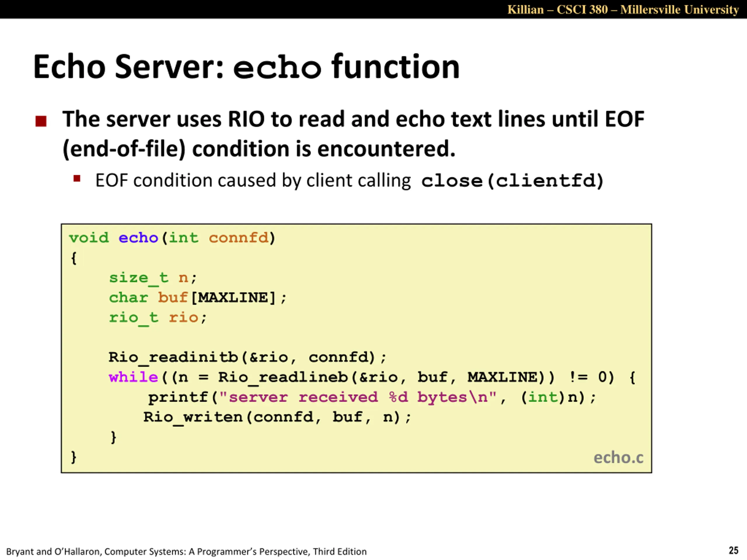Screen dimensions: 747x560
Task: Click the sub-bullet 'EOF condition caused by client calling'
Action: [x=253, y=180]
